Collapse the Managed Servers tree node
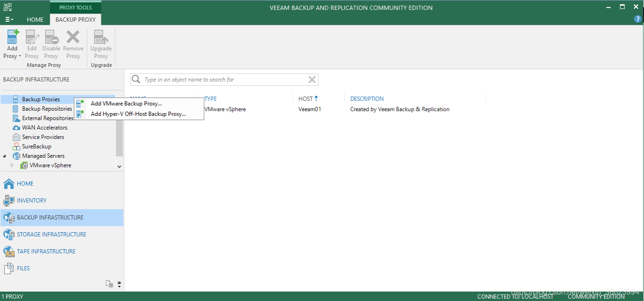The width and height of the screenshot is (644, 301). point(5,156)
